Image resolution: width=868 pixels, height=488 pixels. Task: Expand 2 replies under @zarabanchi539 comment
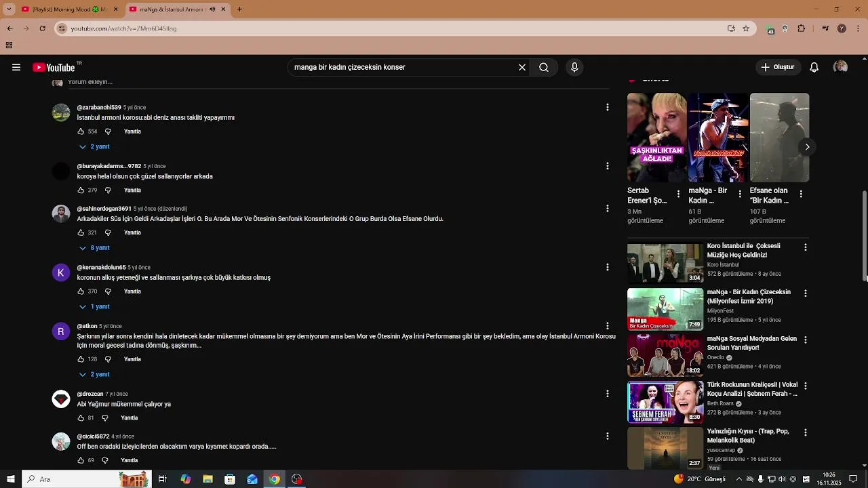[x=94, y=146]
